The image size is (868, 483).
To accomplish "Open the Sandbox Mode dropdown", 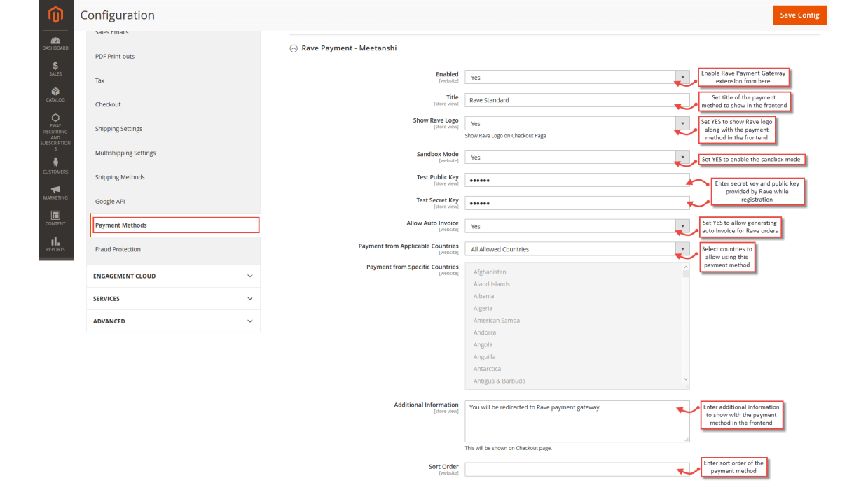I will tap(577, 157).
